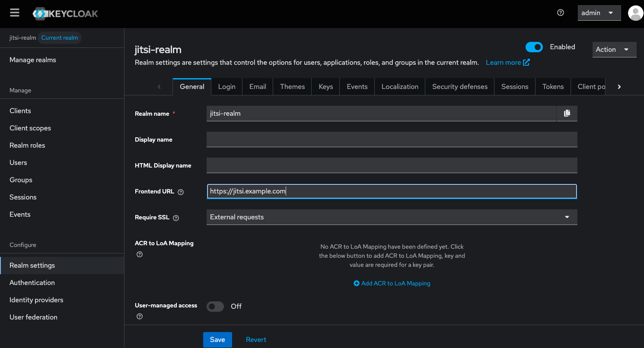
Task: Disable the realm Enabled switch
Action: (534, 47)
